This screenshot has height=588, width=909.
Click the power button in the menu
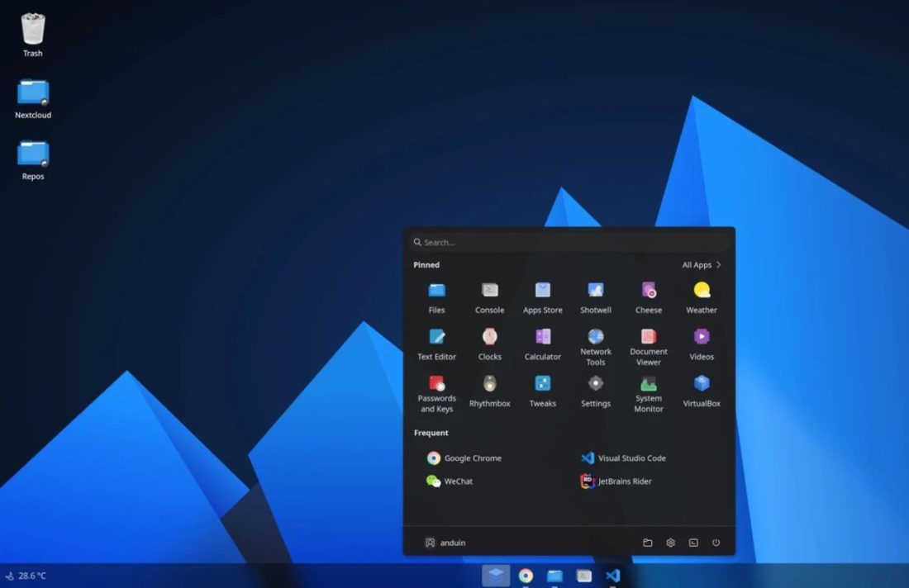click(x=716, y=543)
